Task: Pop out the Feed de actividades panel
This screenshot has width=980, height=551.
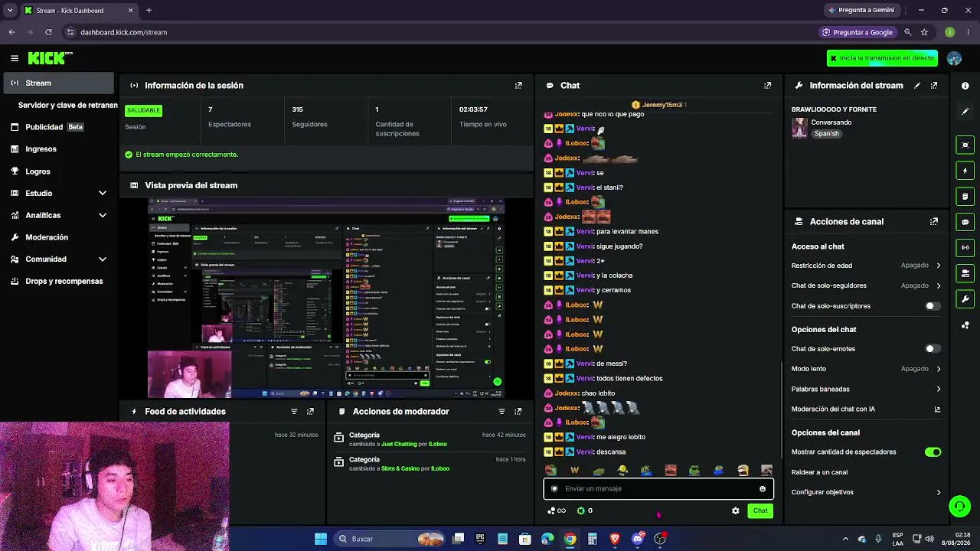Action: click(310, 412)
